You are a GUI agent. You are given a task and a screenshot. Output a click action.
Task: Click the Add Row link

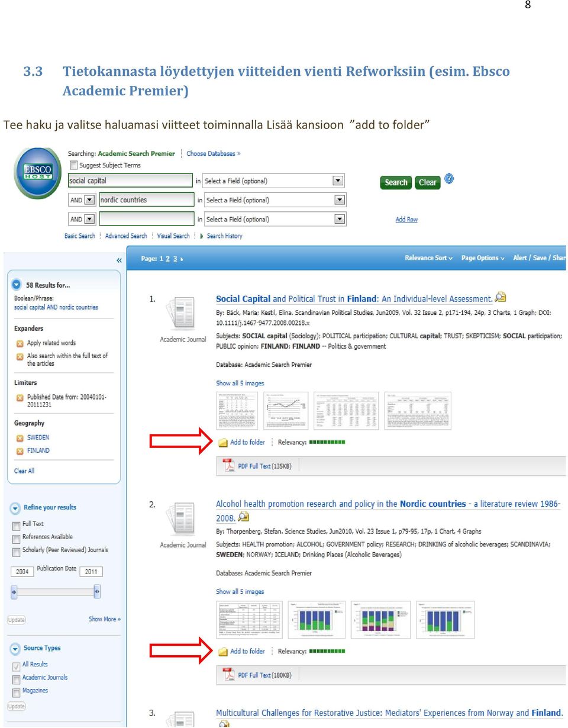click(406, 220)
